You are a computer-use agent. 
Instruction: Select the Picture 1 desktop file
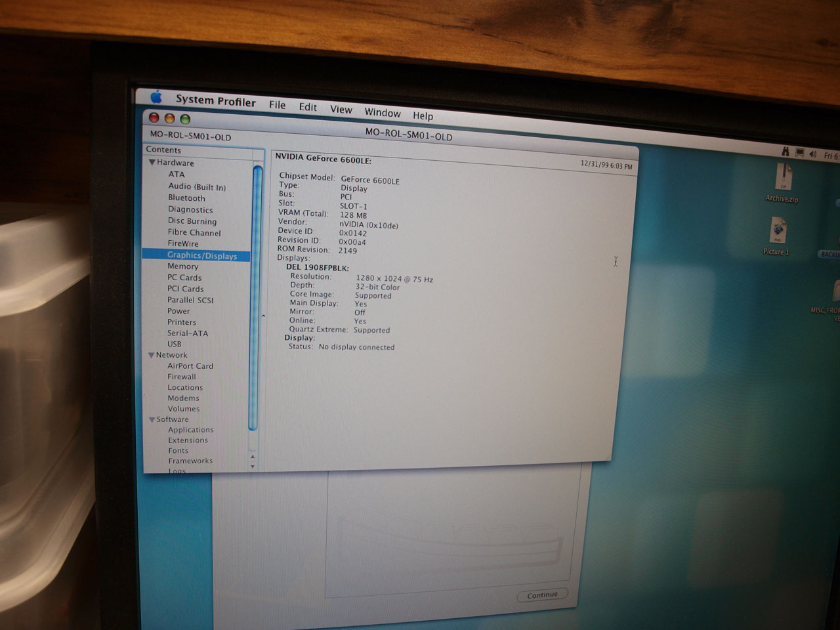click(777, 237)
